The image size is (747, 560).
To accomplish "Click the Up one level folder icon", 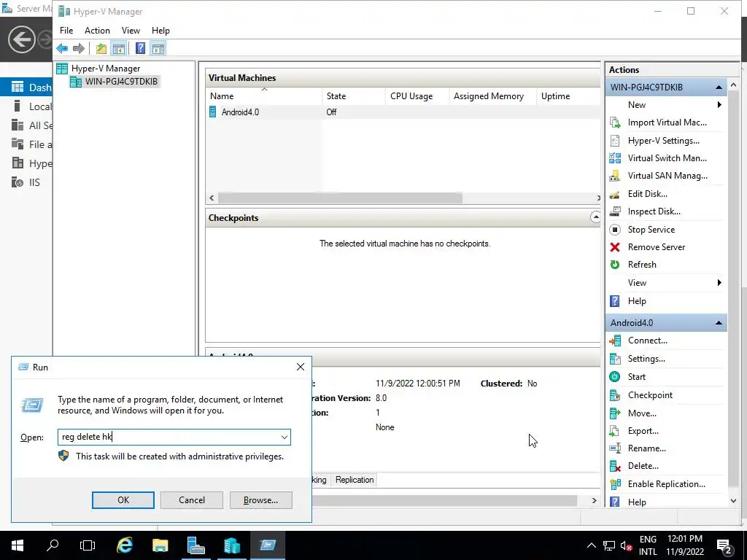I will pos(101,48).
